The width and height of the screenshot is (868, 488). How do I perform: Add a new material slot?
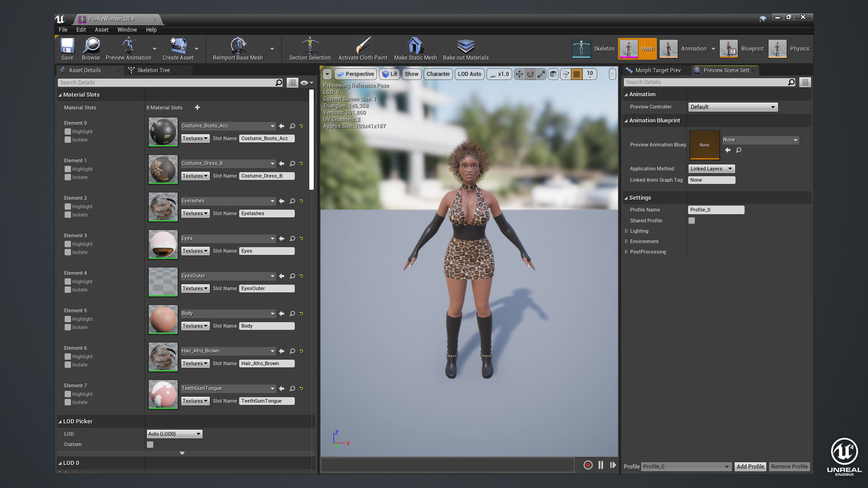197,108
